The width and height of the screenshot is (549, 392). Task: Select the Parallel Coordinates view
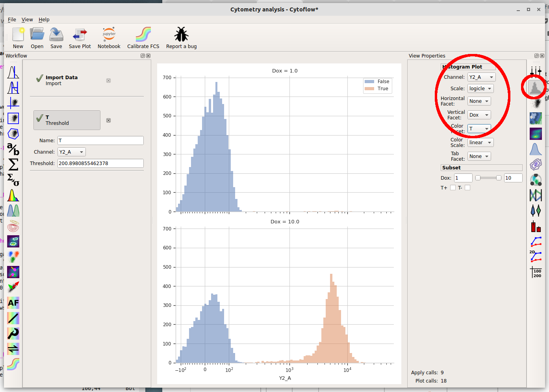point(536,195)
